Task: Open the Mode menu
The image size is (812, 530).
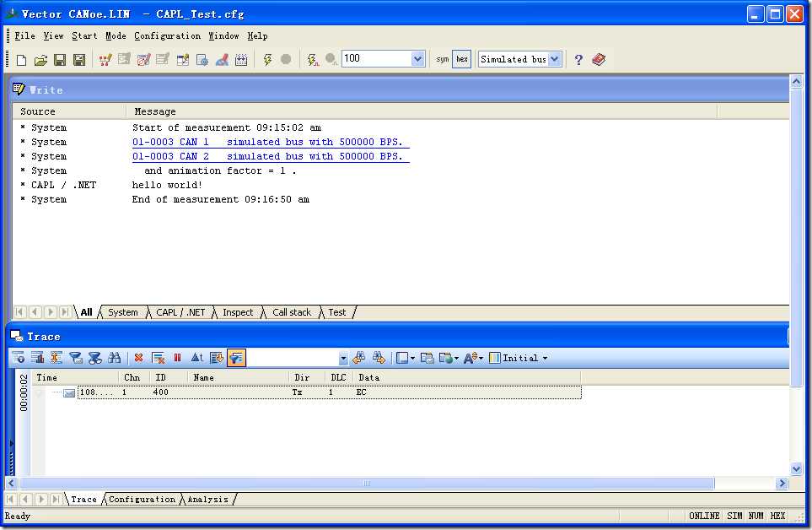Action: point(116,35)
